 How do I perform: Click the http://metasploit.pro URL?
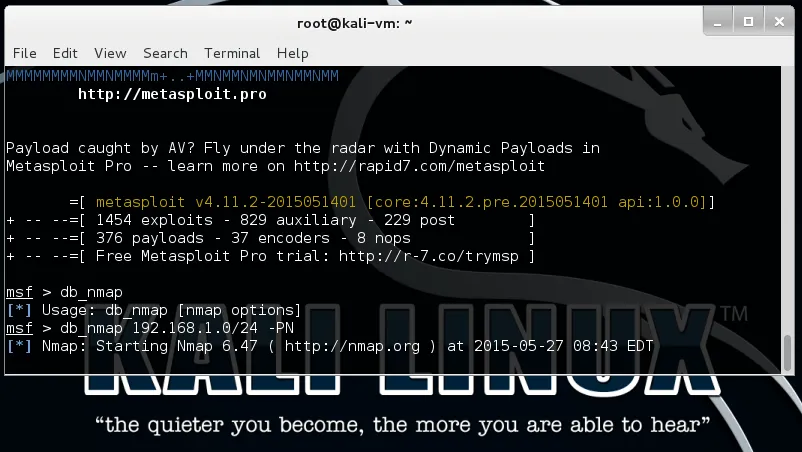tap(172, 95)
